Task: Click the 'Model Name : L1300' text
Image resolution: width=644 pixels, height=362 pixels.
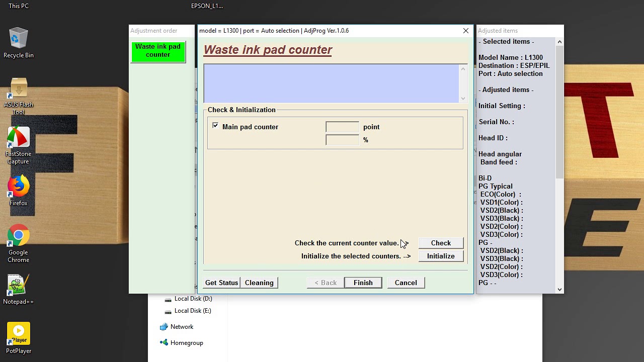Action: [x=510, y=57]
